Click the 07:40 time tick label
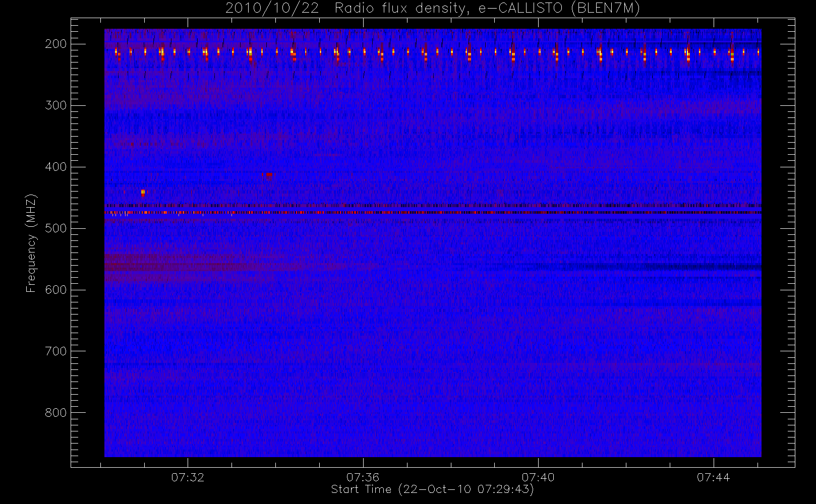 (538, 477)
